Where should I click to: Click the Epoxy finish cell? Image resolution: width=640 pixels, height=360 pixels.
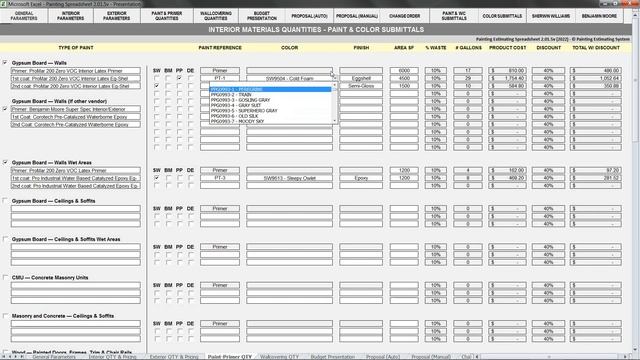pos(361,178)
